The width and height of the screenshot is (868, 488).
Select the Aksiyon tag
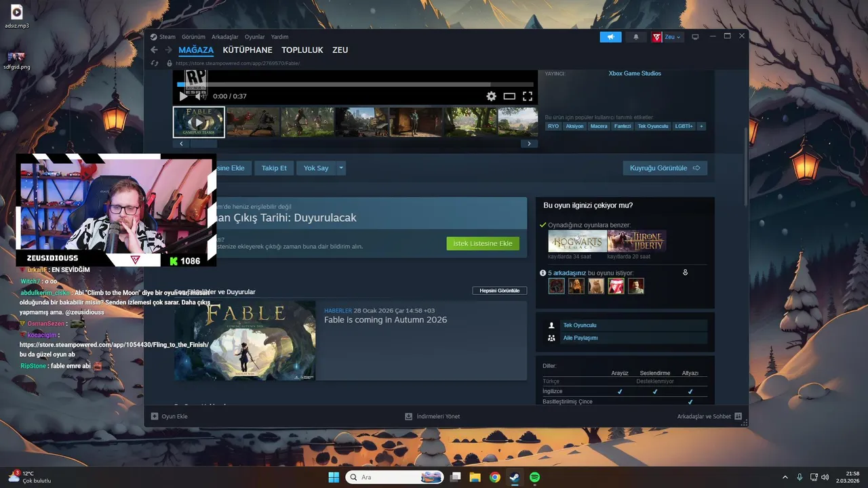574,126
